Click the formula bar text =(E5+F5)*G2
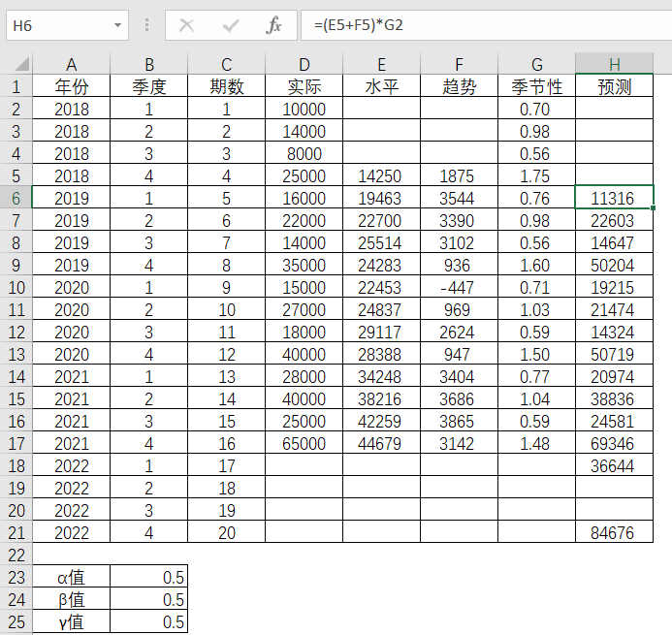This screenshot has height=635, width=672. (359, 25)
